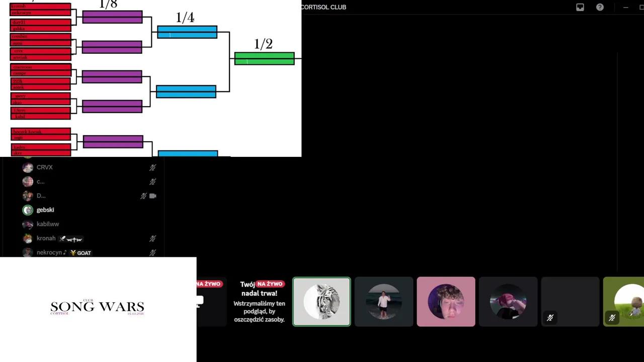Click the green 1/2 bracket slot
Screen dimensions: 644x362
[x=265, y=59]
